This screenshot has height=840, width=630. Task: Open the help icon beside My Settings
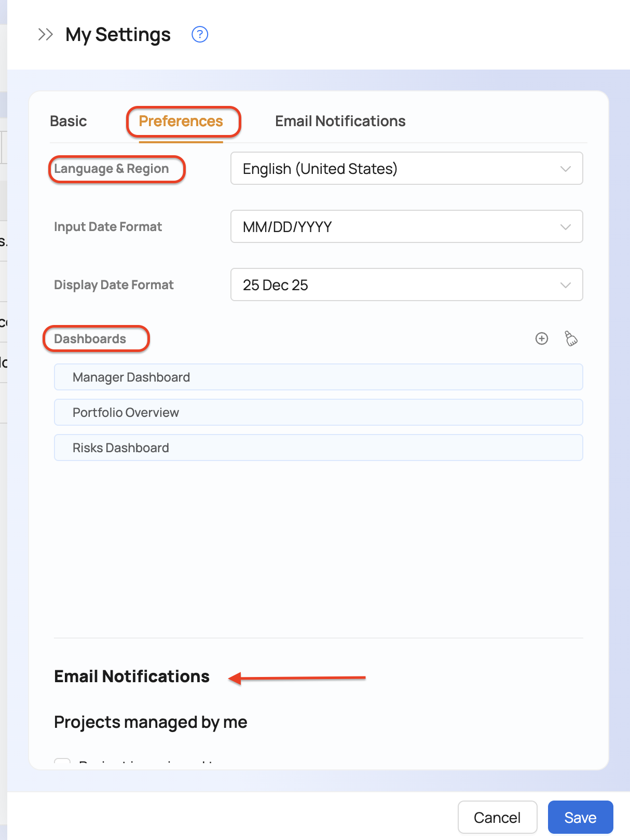200,35
